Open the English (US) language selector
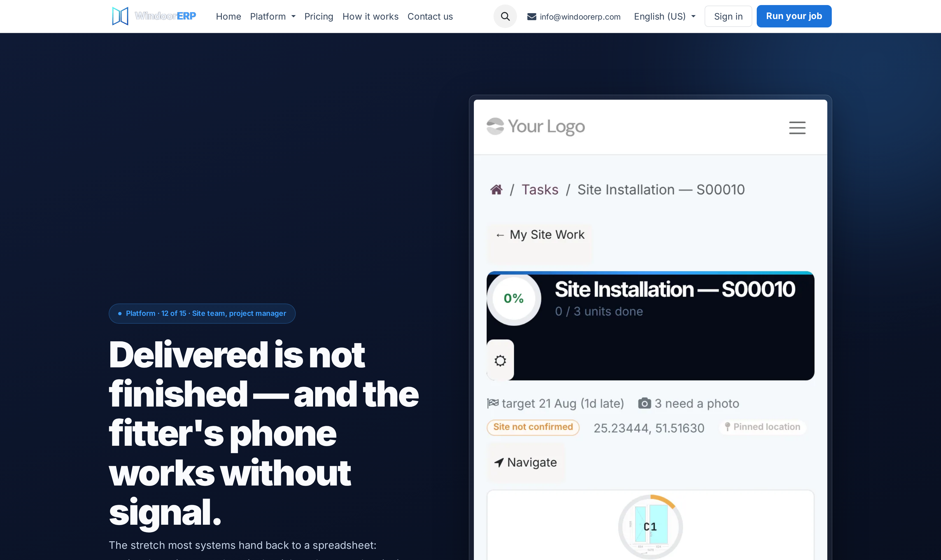 665,17
